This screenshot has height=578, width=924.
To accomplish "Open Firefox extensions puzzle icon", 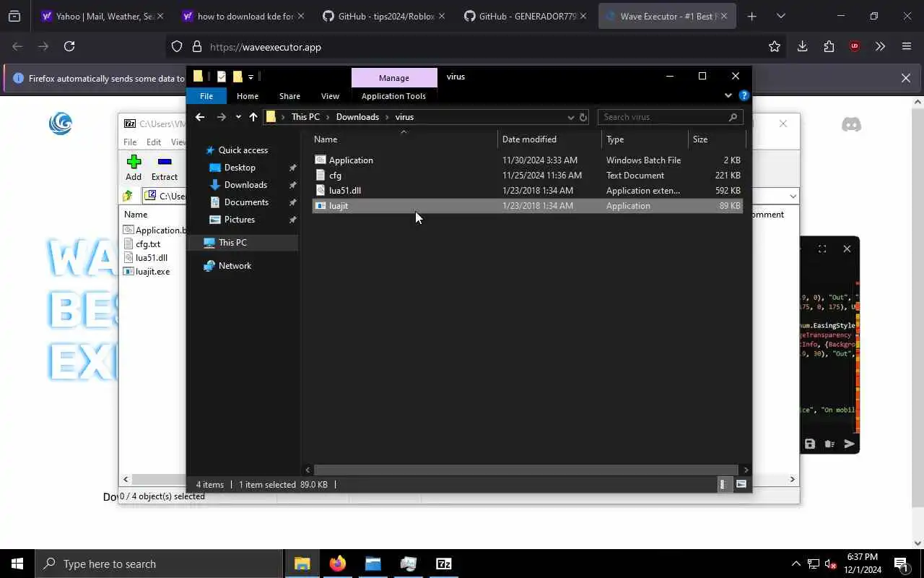I will click(x=829, y=47).
